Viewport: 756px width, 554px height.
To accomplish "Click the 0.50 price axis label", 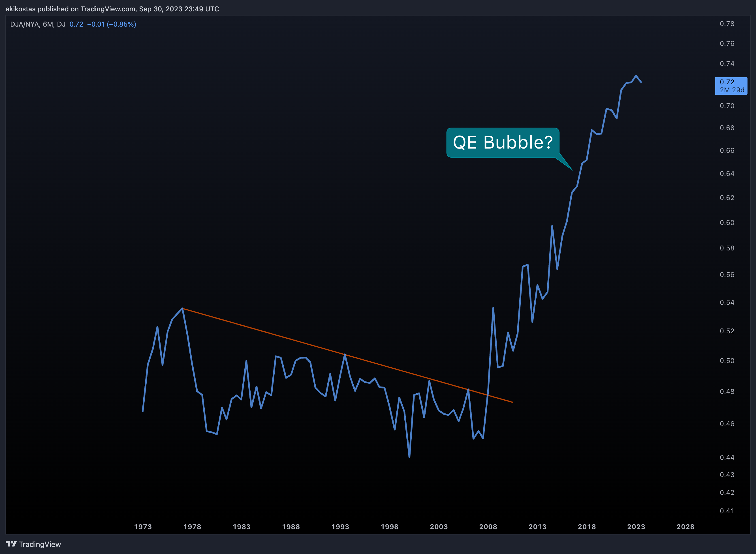I will (x=727, y=361).
